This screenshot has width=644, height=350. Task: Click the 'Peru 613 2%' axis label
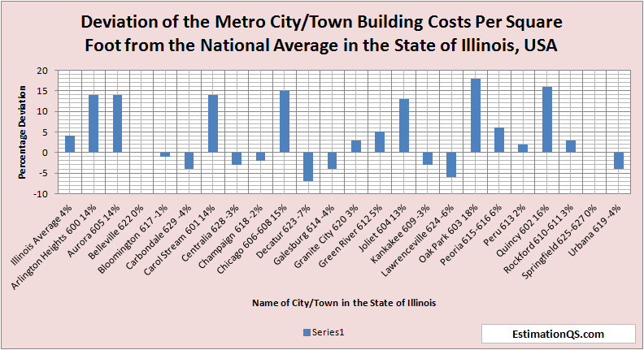click(x=505, y=224)
